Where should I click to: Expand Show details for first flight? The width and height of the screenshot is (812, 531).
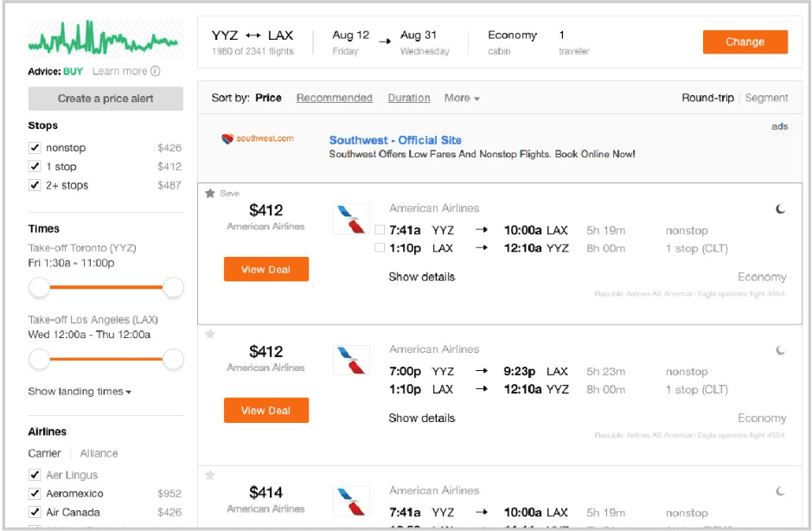point(421,278)
